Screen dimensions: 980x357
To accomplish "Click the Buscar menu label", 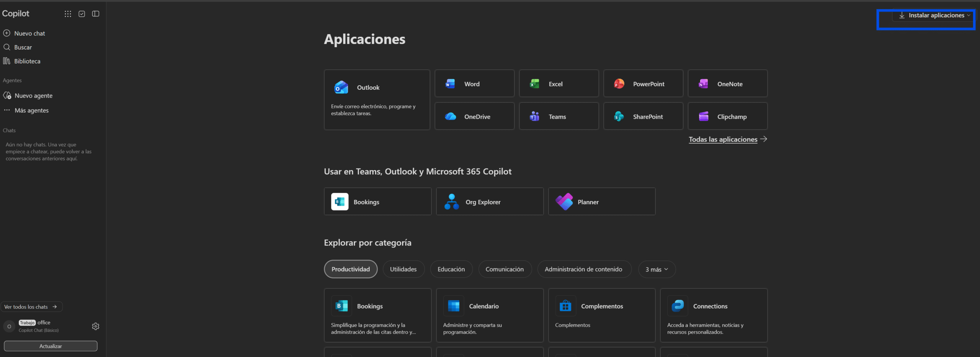I will click(23, 47).
